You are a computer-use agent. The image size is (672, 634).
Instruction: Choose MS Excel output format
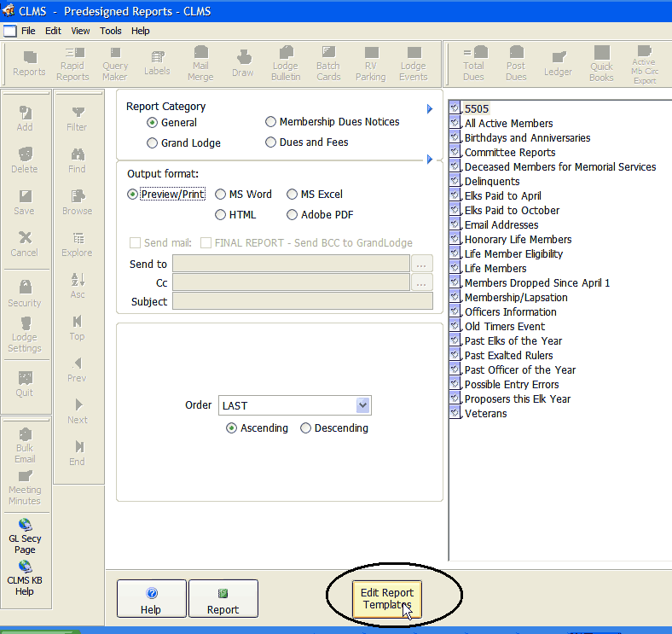pos(293,195)
